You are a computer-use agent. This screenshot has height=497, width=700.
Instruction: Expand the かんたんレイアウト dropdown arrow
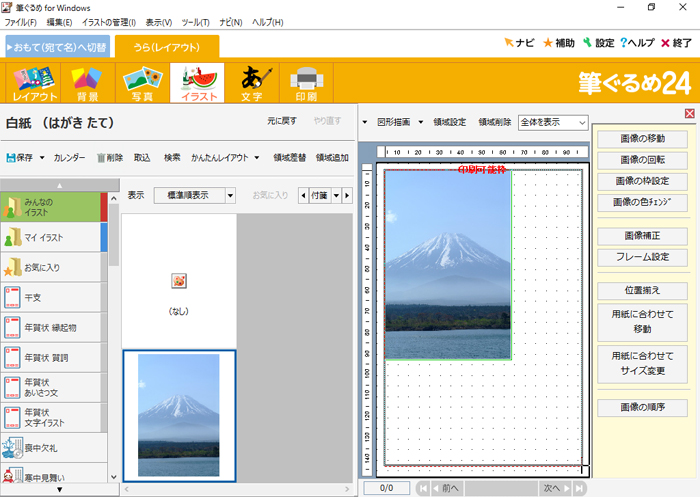[x=257, y=158]
